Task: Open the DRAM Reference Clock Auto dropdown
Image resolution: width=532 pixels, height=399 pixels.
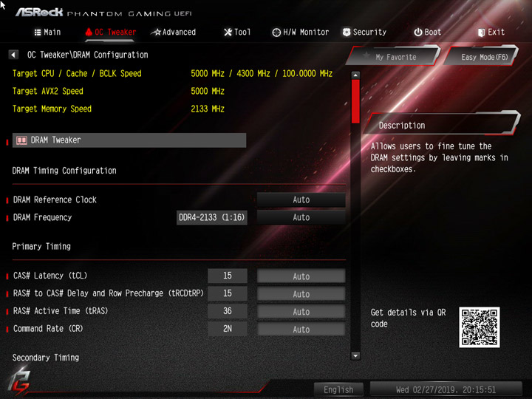Action: point(301,199)
